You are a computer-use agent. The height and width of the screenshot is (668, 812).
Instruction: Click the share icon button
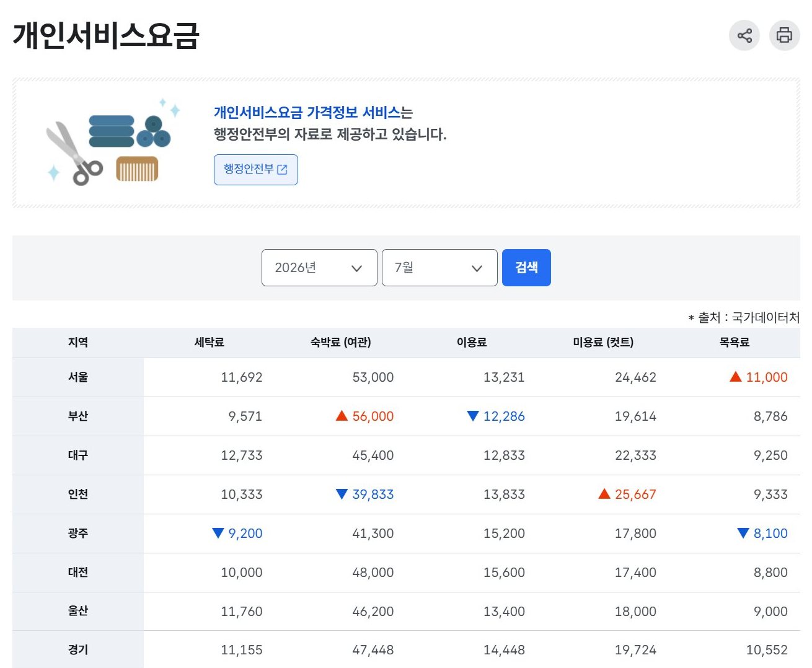[744, 35]
